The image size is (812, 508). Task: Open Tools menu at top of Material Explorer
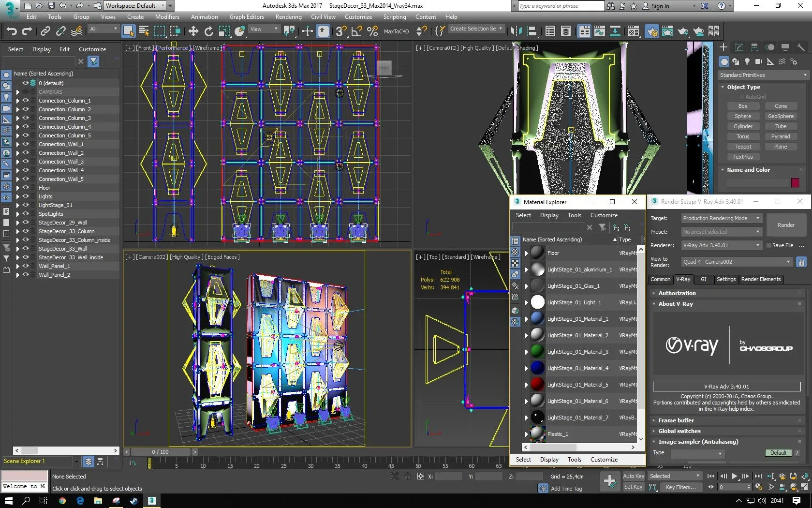[575, 215]
